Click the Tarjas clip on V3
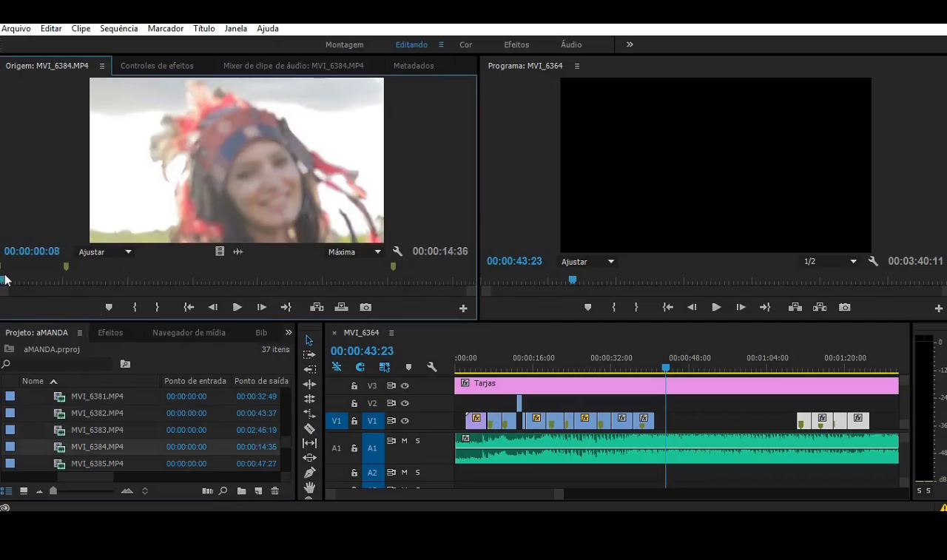Screen dimensions: 947x560 coord(676,385)
